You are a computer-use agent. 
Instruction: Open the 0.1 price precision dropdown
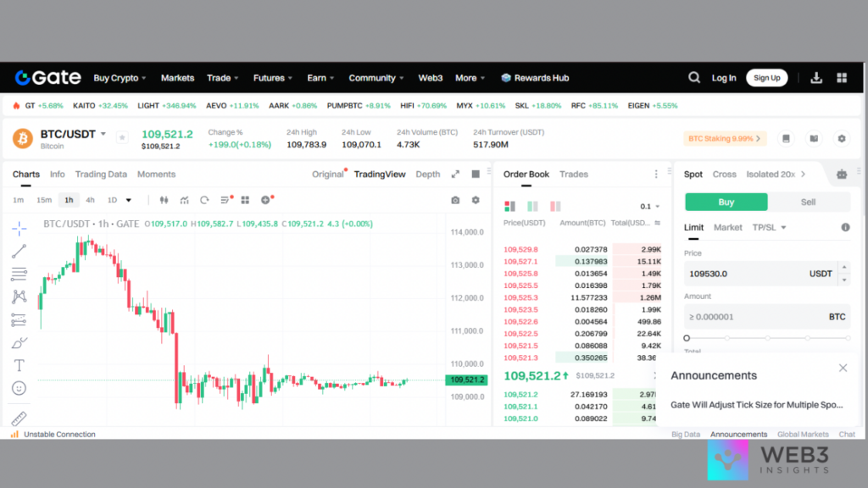650,206
